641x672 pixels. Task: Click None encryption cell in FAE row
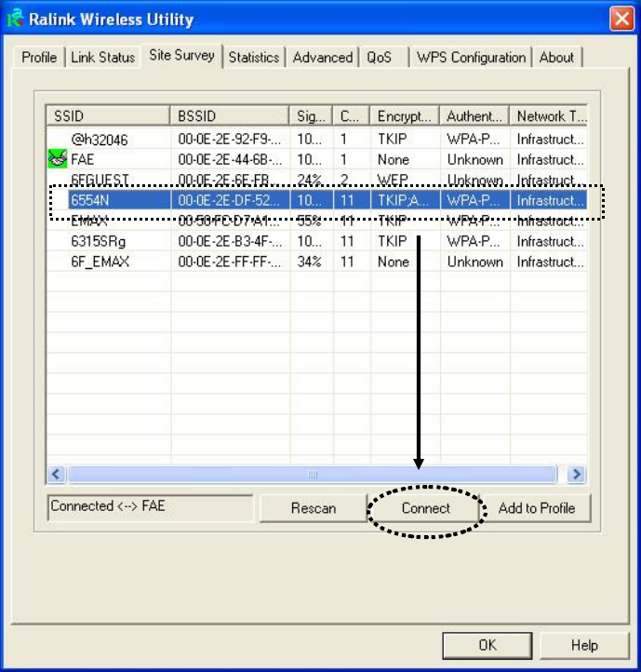[394, 159]
